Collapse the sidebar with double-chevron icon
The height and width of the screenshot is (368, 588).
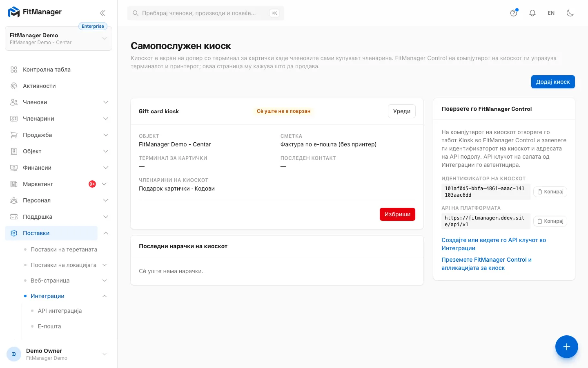click(102, 13)
